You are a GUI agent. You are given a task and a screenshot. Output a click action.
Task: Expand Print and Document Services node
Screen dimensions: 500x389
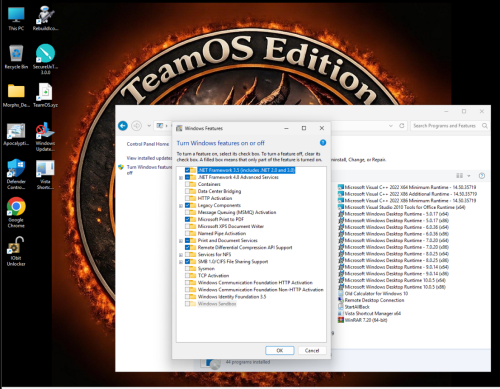181,241
